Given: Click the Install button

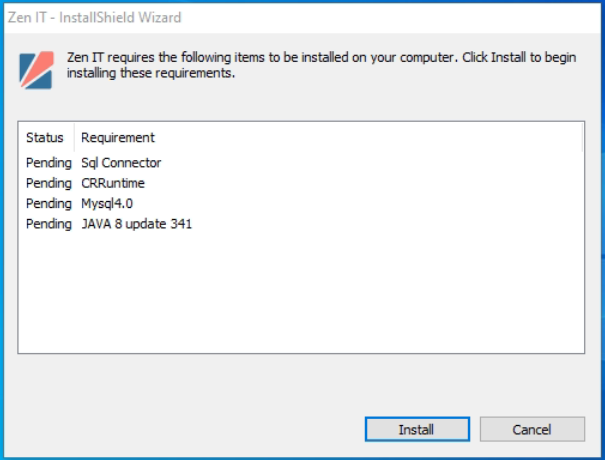Looking at the screenshot, I should pyautogui.click(x=417, y=429).
